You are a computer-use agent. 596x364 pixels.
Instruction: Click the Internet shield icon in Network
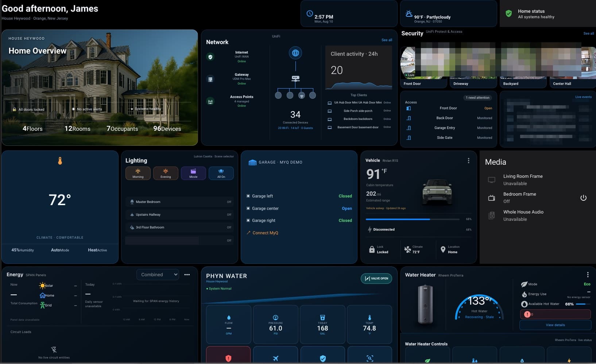pyautogui.click(x=210, y=57)
